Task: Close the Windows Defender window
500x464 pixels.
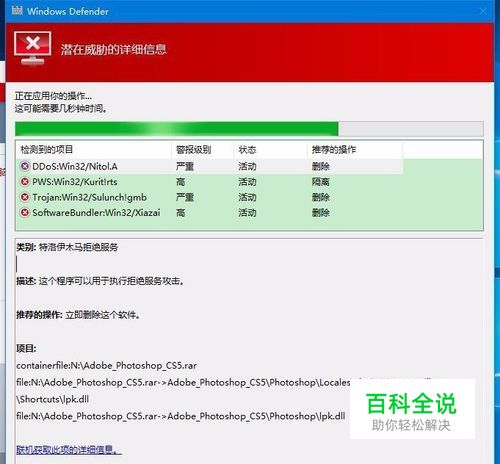Action: [483, 11]
